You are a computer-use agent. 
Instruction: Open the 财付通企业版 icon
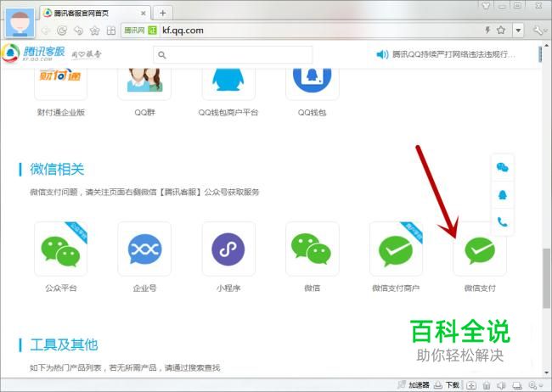[60, 83]
